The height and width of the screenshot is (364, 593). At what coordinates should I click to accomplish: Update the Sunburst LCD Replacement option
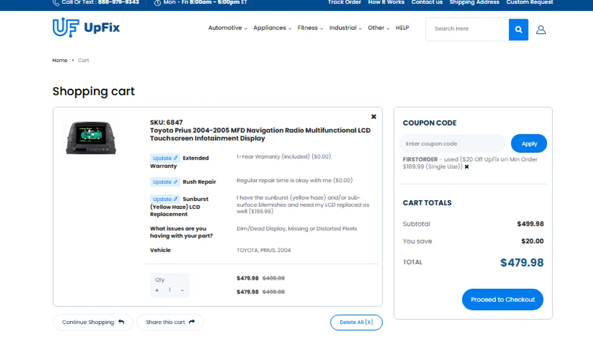point(165,199)
